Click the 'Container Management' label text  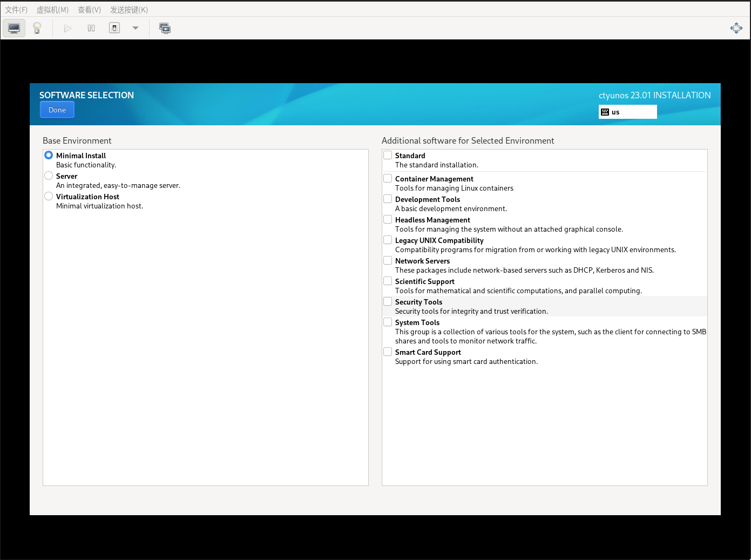click(434, 179)
